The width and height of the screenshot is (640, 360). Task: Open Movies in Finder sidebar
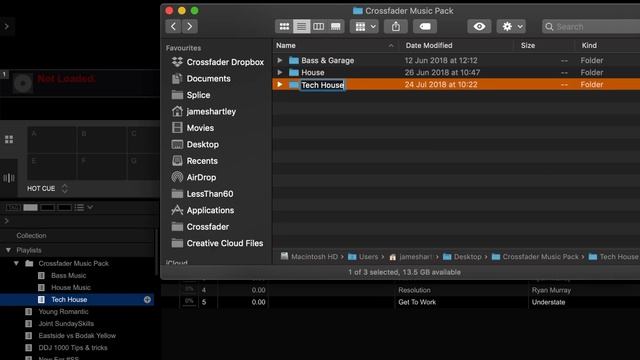point(193,128)
